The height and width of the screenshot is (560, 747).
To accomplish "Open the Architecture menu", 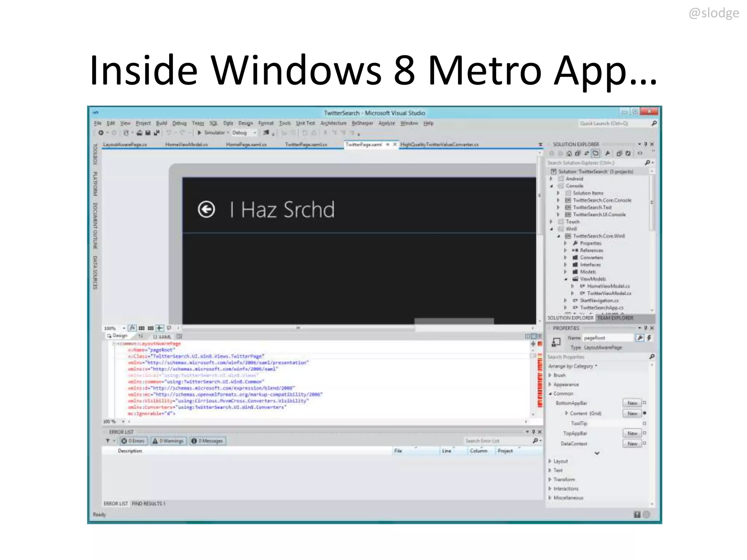I will 333,123.
